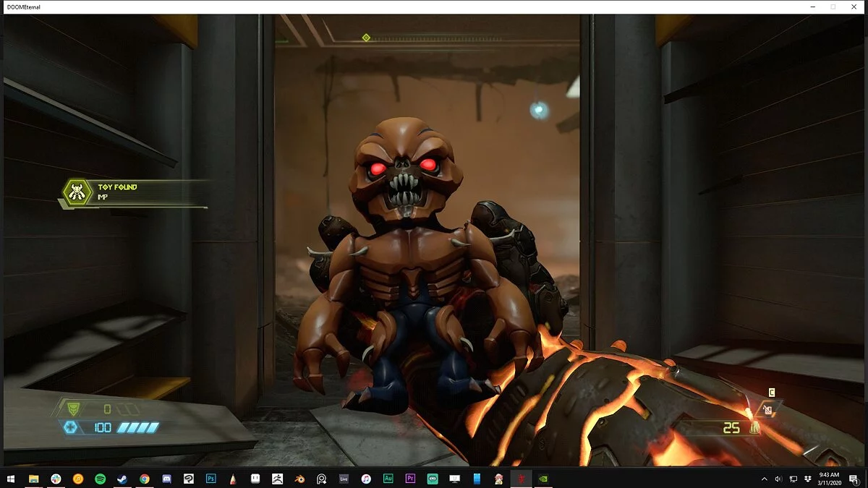Open Steam from the taskbar

(x=122, y=479)
